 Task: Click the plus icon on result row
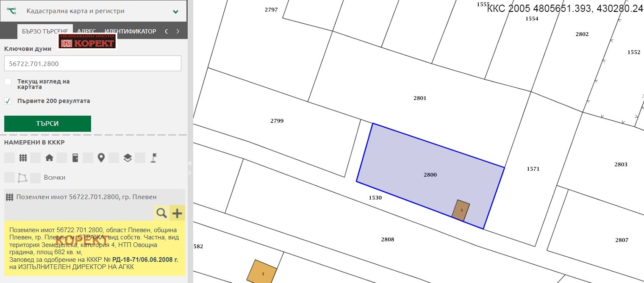pyautogui.click(x=177, y=213)
